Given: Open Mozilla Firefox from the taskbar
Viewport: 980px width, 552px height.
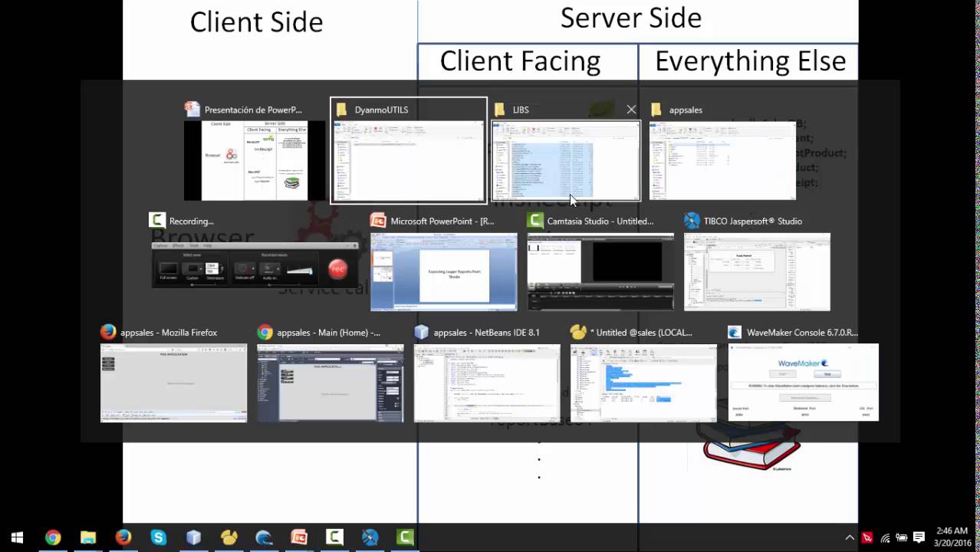Looking at the screenshot, I should pyautogui.click(x=123, y=537).
